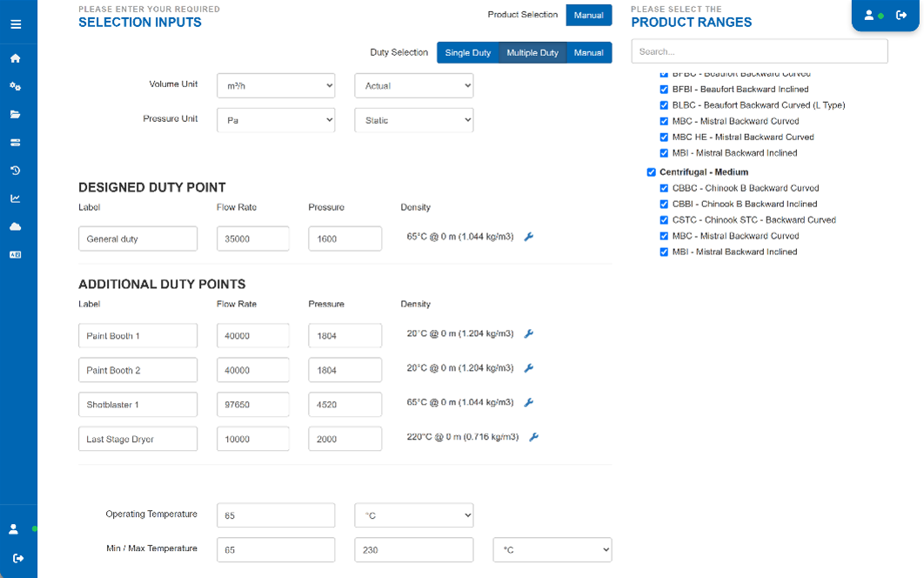
Task: Open user profile icon at sidebar bottom
Action: 14,529
